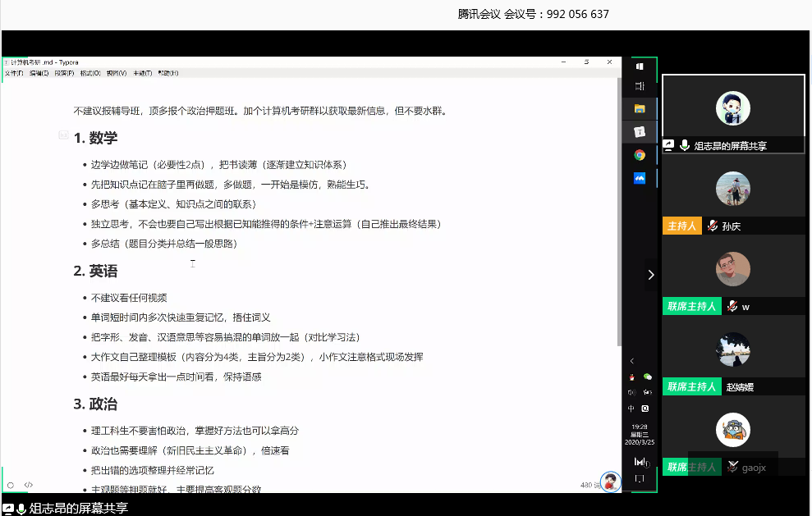The width and height of the screenshot is (812, 516).
Task: Open the notification center icon on taskbar
Action: [640, 477]
